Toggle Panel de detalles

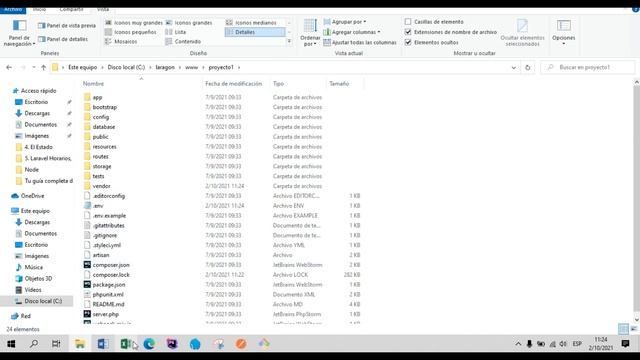pyautogui.click(x=63, y=39)
